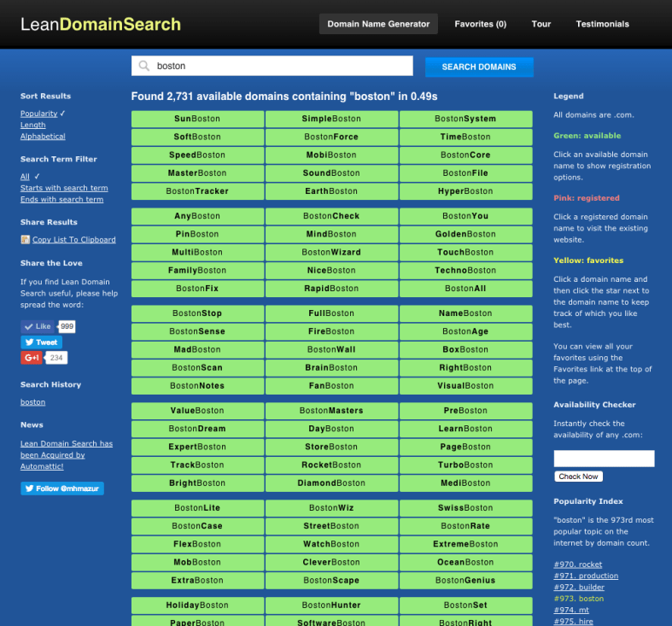
Task: Focus the search box containing boston
Action: [x=272, y=66]
